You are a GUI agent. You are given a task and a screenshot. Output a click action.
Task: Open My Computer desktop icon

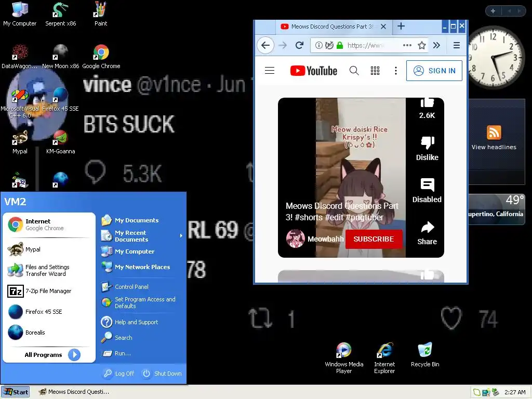20,14
